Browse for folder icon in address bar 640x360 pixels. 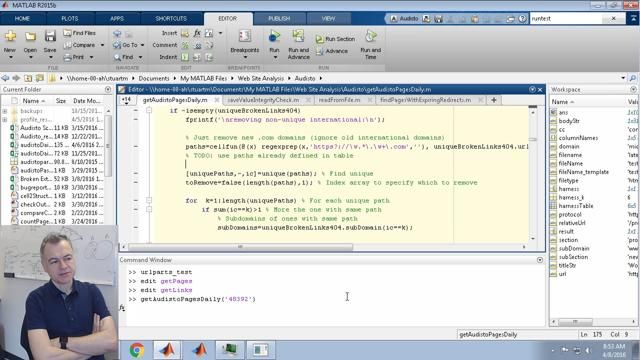tap(40, 78)
